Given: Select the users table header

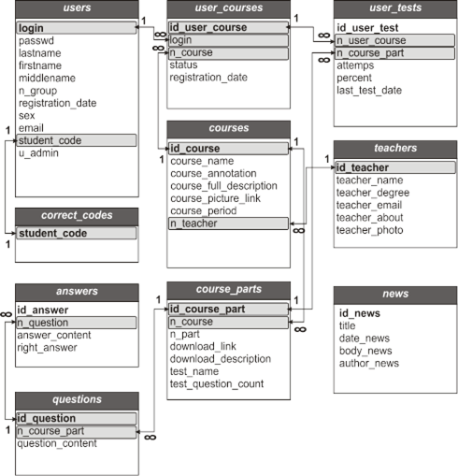Looking at the screenshot, I should (77, 8).
